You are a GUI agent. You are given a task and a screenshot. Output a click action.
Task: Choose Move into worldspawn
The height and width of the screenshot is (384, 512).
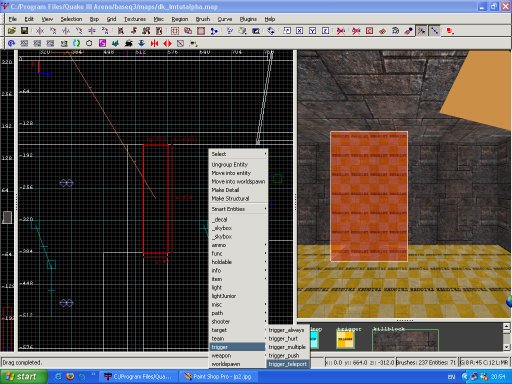pyautogui.click(x=238, y=181)
